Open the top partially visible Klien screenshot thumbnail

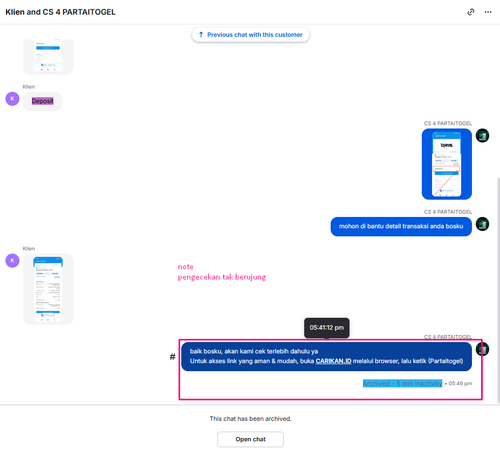click(48, 57)
